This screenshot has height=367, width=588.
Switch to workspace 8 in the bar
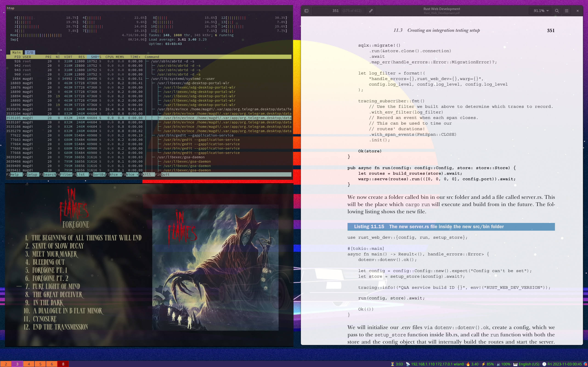coord(63,364)
